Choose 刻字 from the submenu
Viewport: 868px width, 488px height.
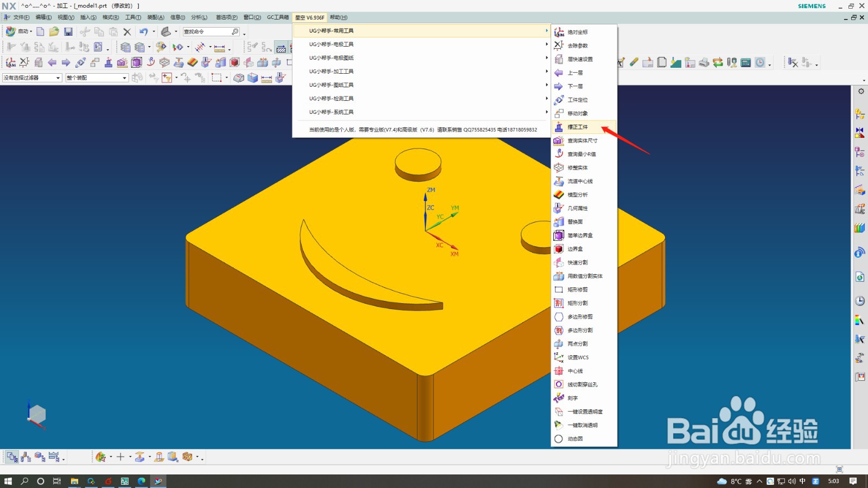584,398
